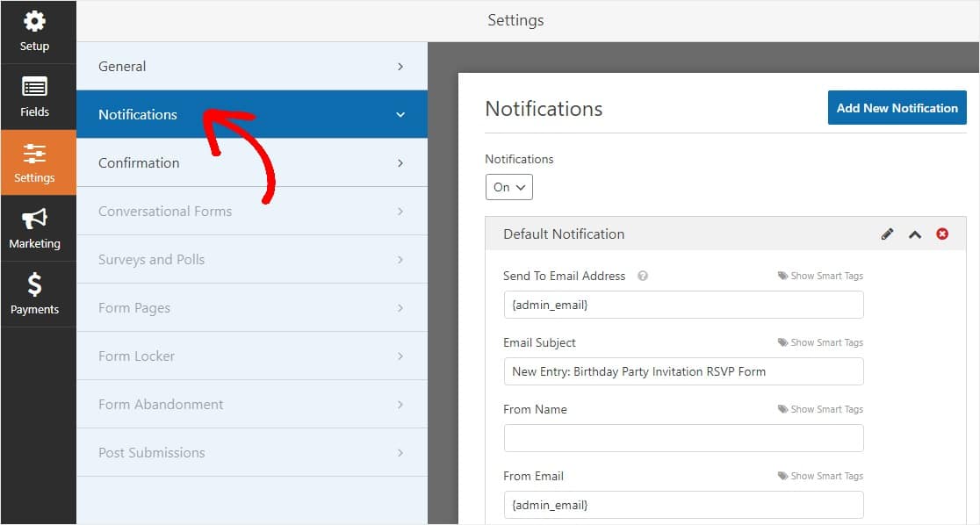Show Smart Tags for Send To Email Address
980x525 pixels.
click(x=826, y=276)
